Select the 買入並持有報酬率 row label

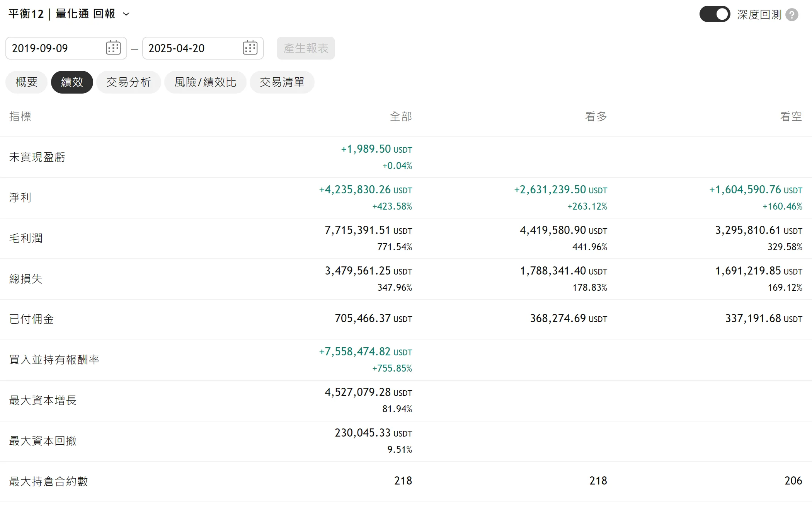pyautogui.click(x=54, y=360)
